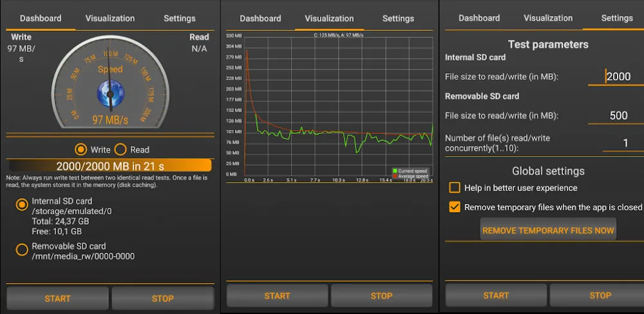The image size is (644, 314).
Task: Open Dashboard tab in the rightmost panel
Action: pyautogui.click(x=479, y=18)
